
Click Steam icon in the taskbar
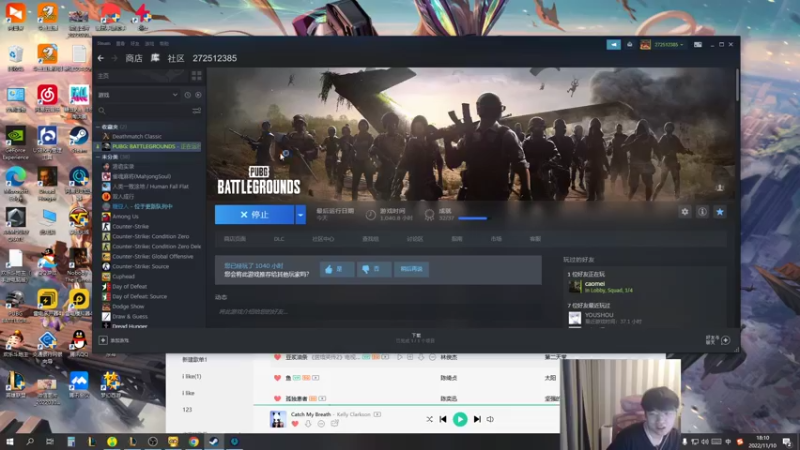(214, 441)
